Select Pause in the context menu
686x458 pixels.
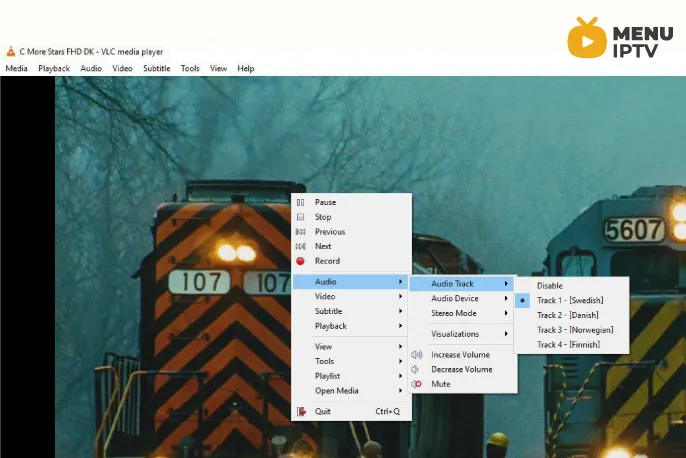[x=351, y=202]
